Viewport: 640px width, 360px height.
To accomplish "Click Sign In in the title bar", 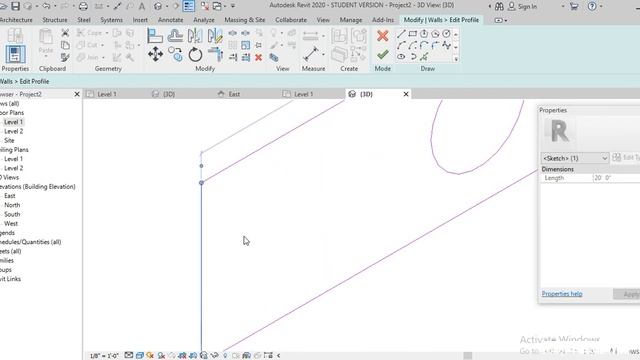I will (x=527, y=7).
